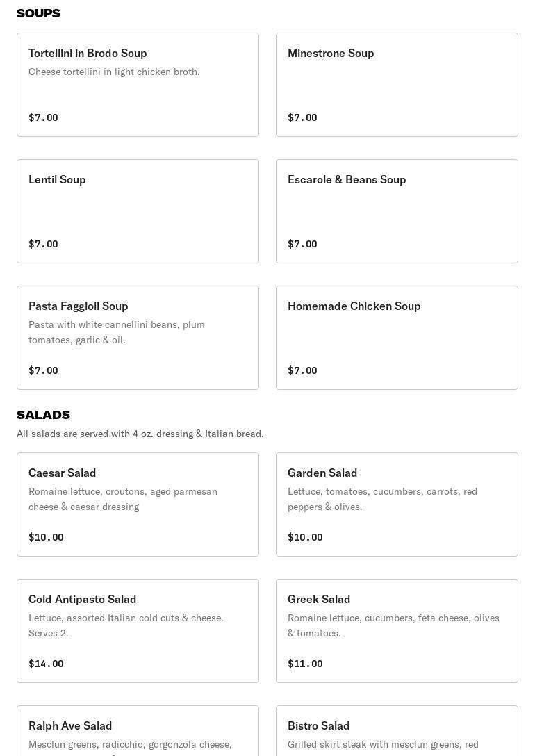Click the Caesar Salad ingredients description

point(123,499)
